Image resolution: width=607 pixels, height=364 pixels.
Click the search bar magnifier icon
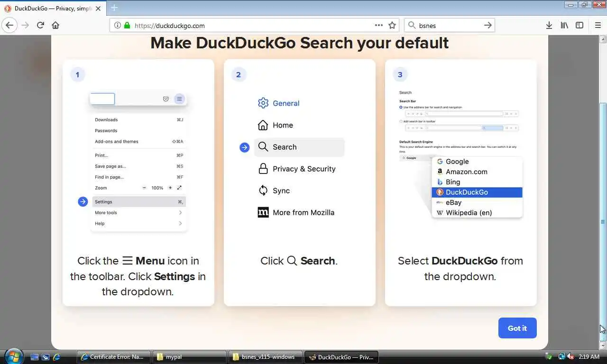coord(412,26)
